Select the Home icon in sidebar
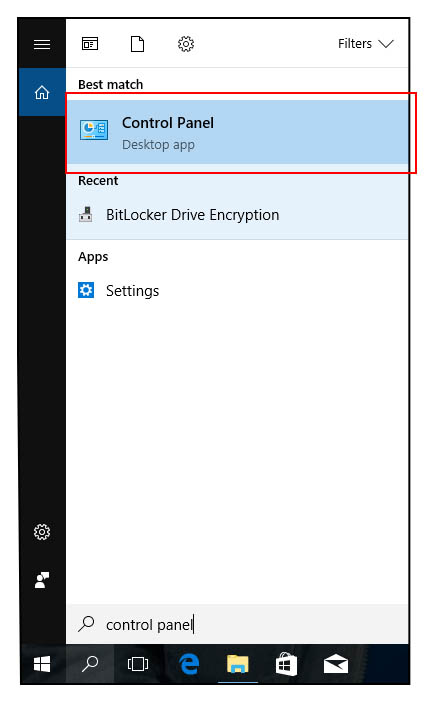Screen dimensions: 433x703 pos(42,92)
